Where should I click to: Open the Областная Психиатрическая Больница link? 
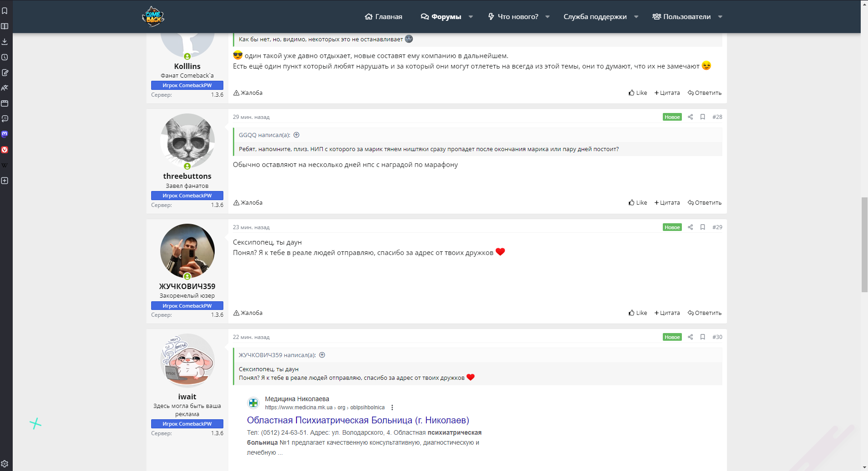point(358,420)
